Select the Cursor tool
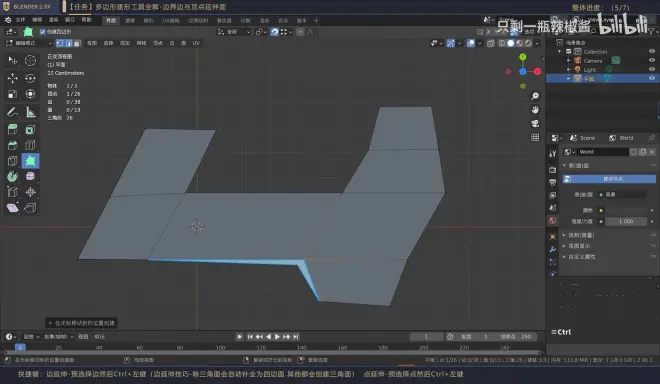 tap(30, 61)
